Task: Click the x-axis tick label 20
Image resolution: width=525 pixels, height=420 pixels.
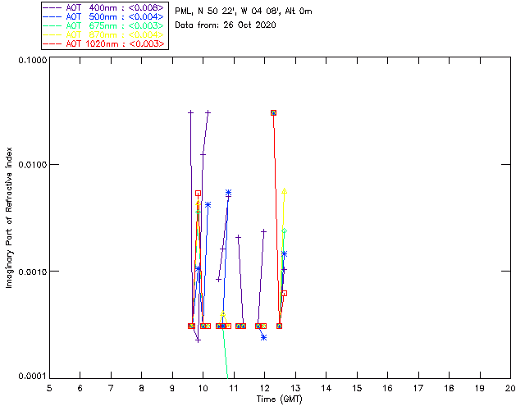Action: [x=510, y=388]
